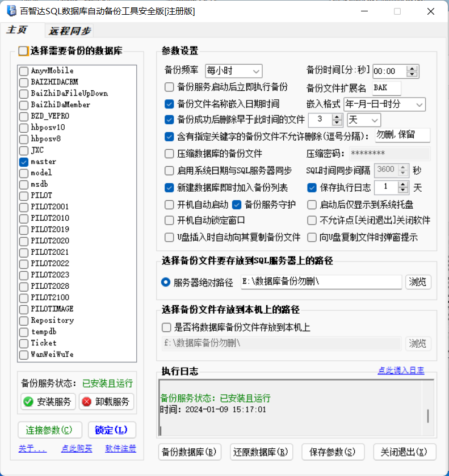Select the 主页 tab
This screenshot has height=476, width=449.
coord(16,31)
